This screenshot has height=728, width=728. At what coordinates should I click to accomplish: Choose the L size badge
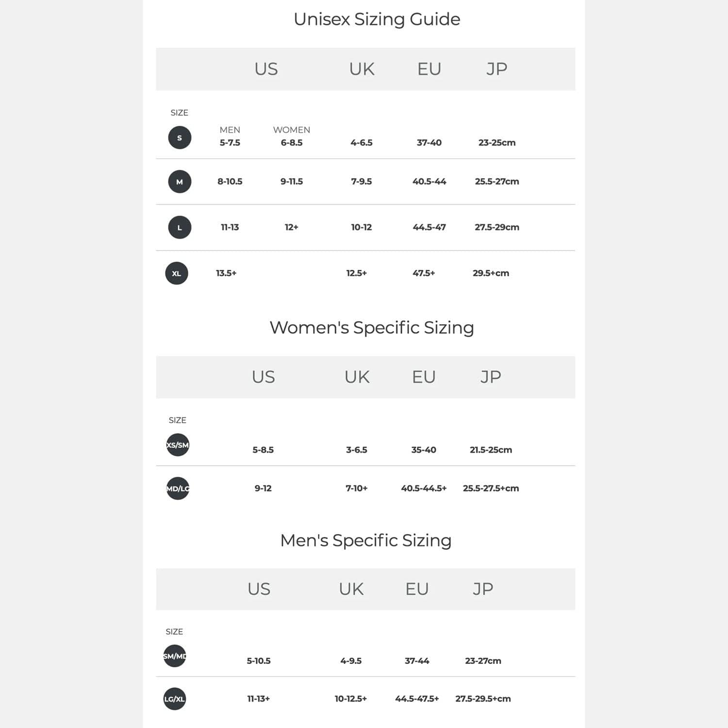click(x=180, y=228)
